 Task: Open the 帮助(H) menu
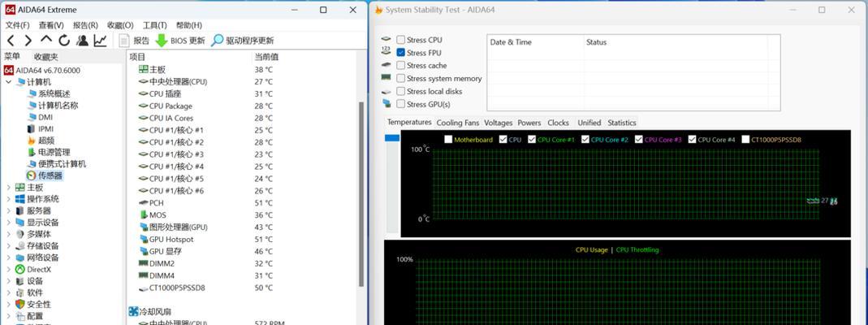click(x=188, y=25)
